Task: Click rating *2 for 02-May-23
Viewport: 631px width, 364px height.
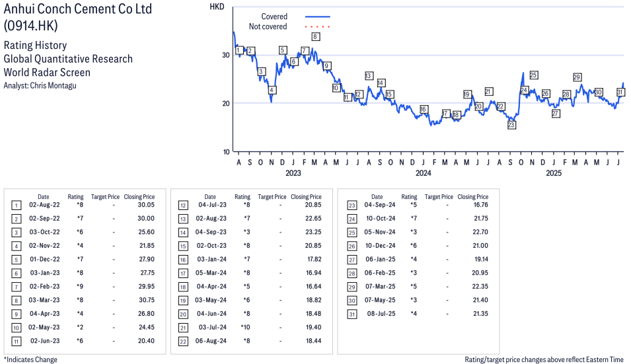Action: tap(80, 328)
